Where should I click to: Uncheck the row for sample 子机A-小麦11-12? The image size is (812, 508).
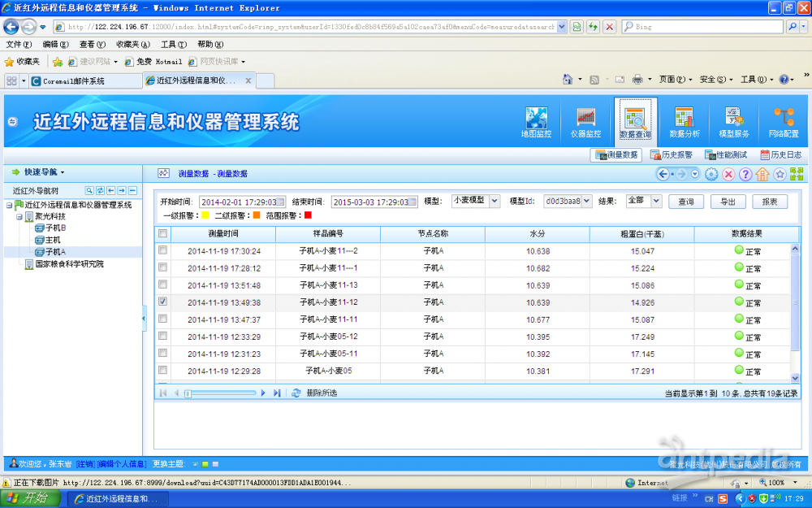coord(163,302)
